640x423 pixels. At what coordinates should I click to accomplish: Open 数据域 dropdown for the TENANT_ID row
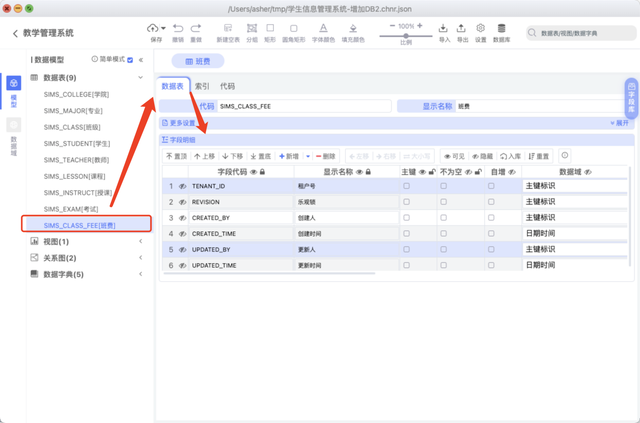coord(575,186)
